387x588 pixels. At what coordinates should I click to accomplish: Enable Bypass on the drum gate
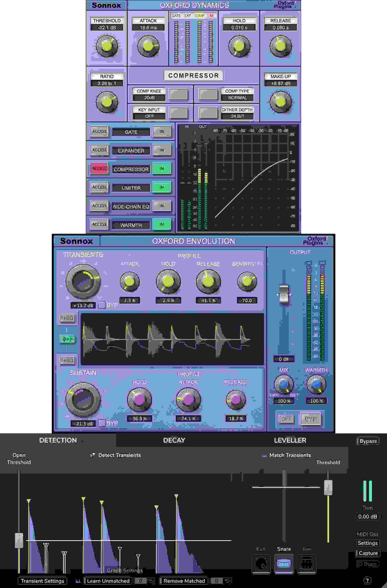368,440
